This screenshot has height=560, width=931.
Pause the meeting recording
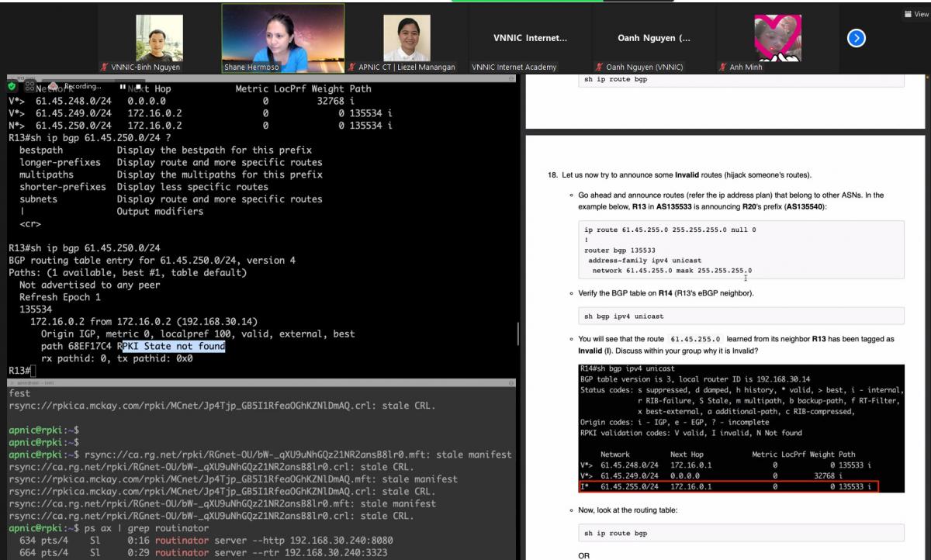coord(122,86)
